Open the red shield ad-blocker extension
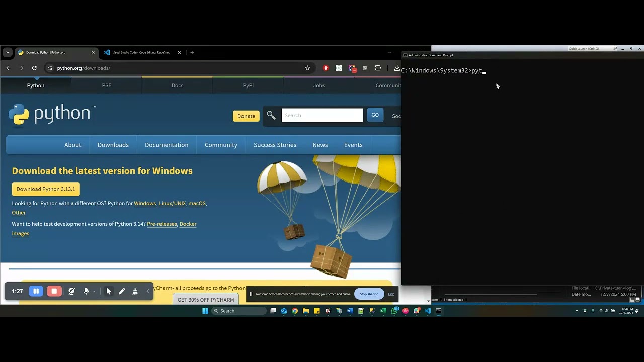This screenshot has height=362, width=644. pos(326,68)
